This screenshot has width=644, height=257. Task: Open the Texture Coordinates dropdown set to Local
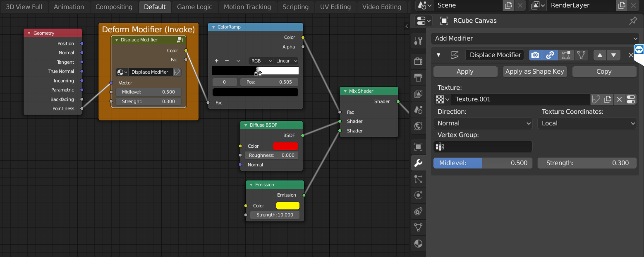(587, 123)
